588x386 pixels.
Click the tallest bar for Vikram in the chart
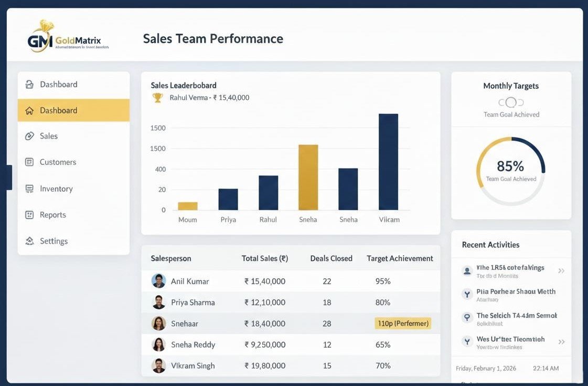click(x=388, y=162)
